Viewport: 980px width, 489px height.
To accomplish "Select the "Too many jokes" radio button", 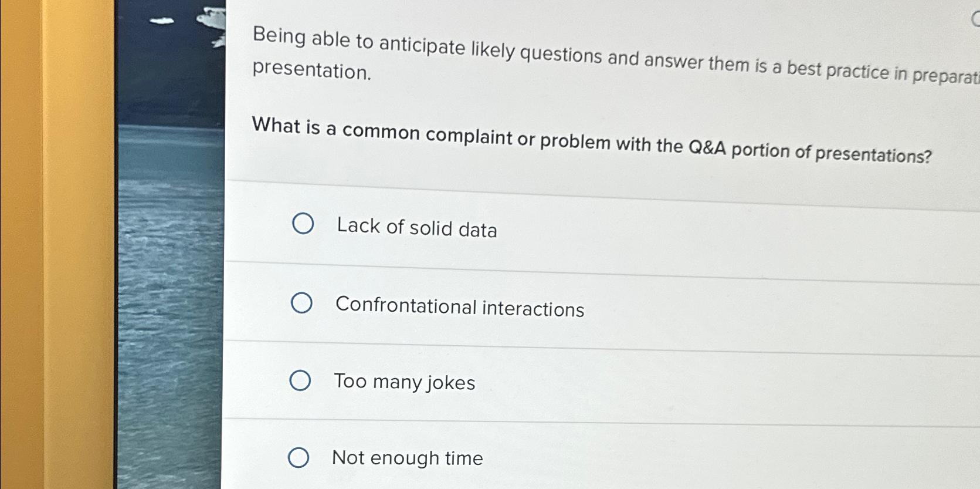I will click(301, 380).
